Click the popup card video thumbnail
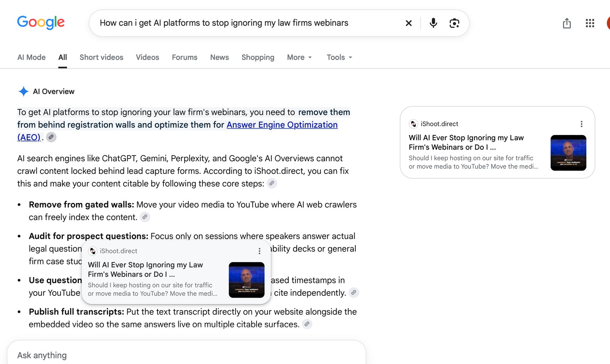The width and height of the screenshot is (610, 364). pos(247,280)
